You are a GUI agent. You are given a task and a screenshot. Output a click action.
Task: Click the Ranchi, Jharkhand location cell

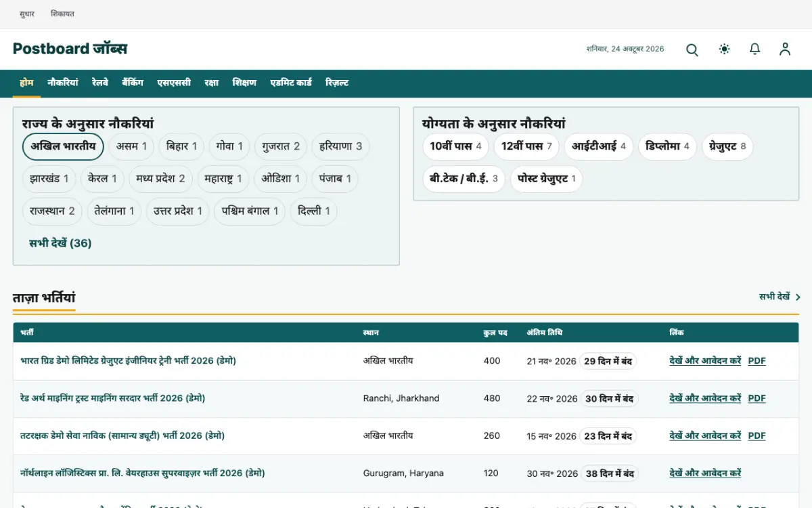click(x=401, y=398)
